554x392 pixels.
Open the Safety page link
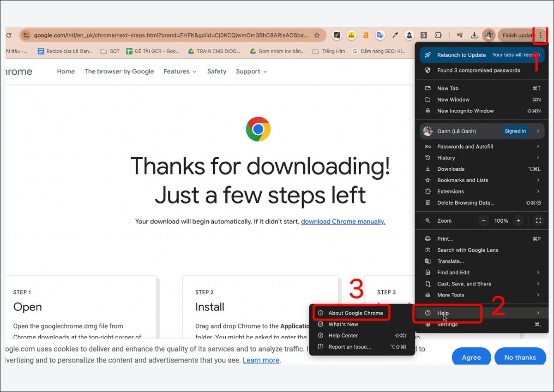click(x=217, y=71)
